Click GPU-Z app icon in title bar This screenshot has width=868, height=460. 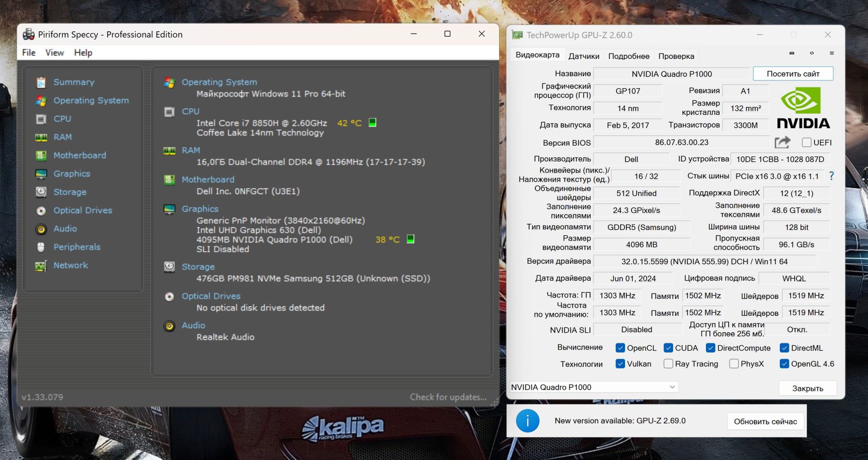click(x=517, y=35)
